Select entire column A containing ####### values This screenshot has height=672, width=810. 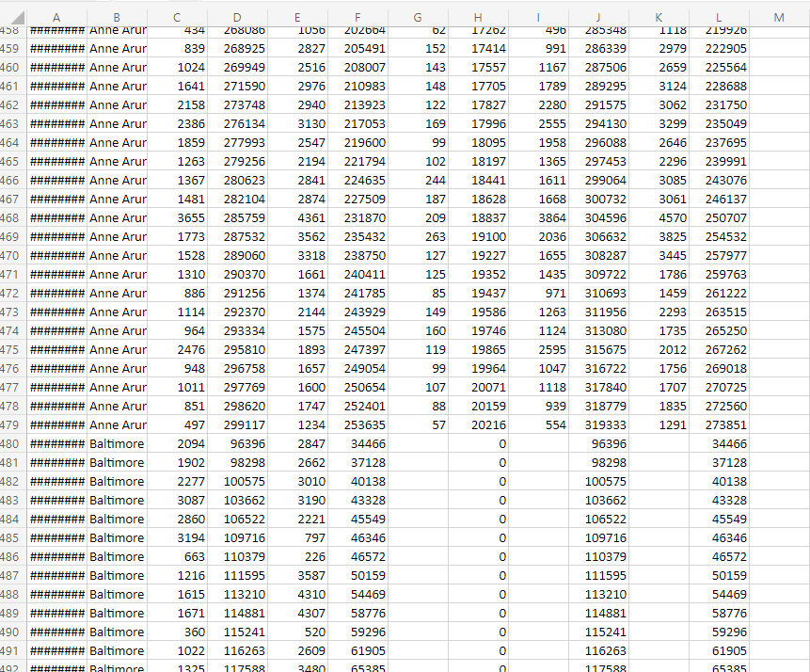pyautogui.click(x=56, y=17)
